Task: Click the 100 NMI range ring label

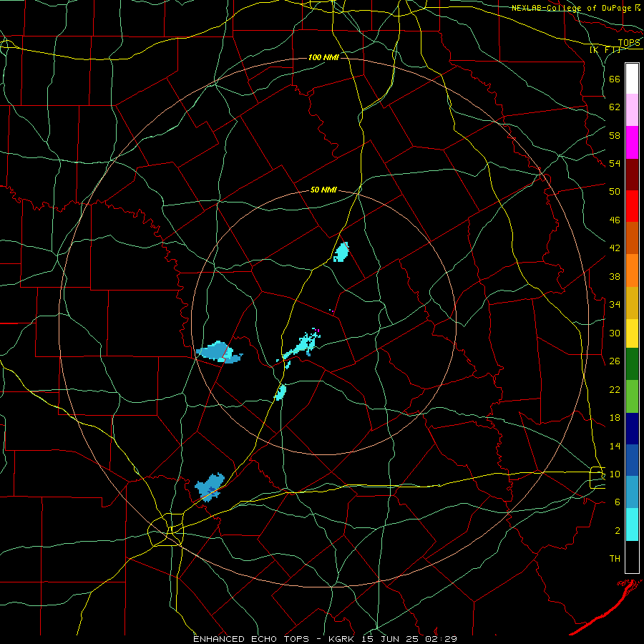Action: coord(323,57)
